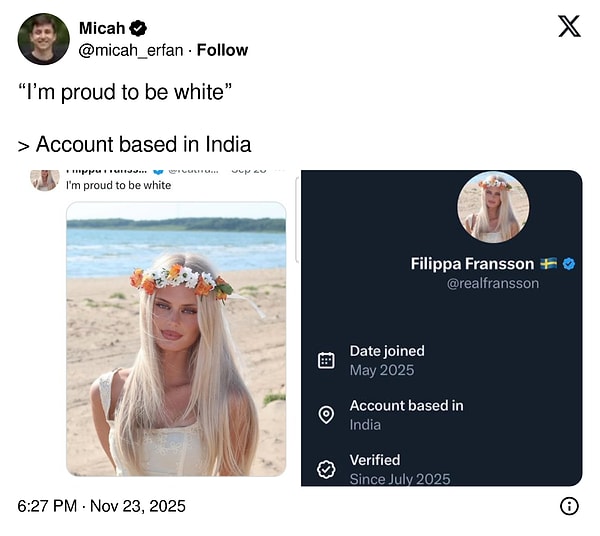
Task: Follow the Micah account
Action: coord(222,50)
